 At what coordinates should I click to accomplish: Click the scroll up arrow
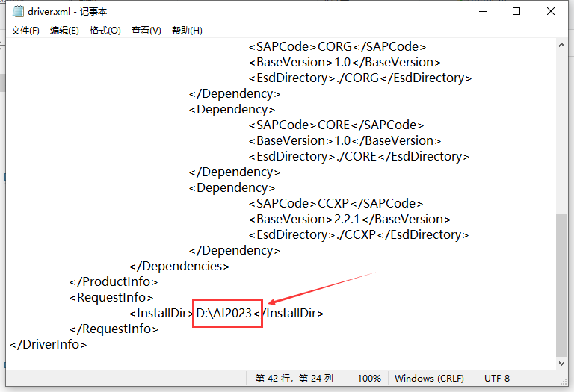pos(561,46)
